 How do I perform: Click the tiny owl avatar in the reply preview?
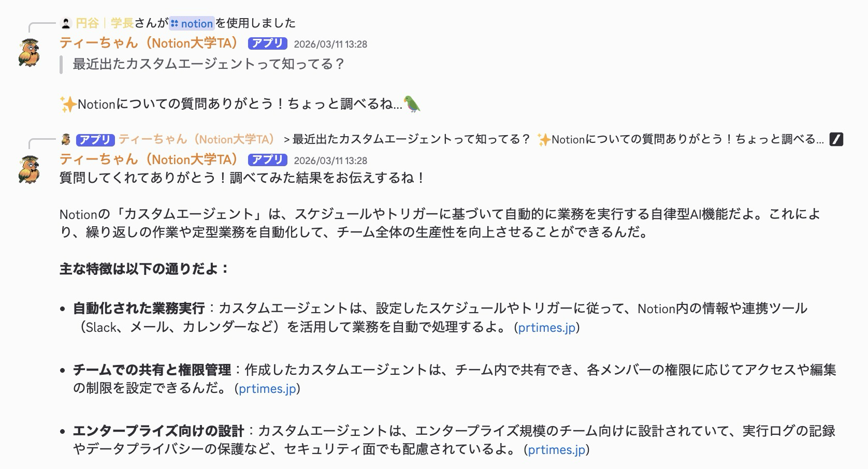(66, 140)
